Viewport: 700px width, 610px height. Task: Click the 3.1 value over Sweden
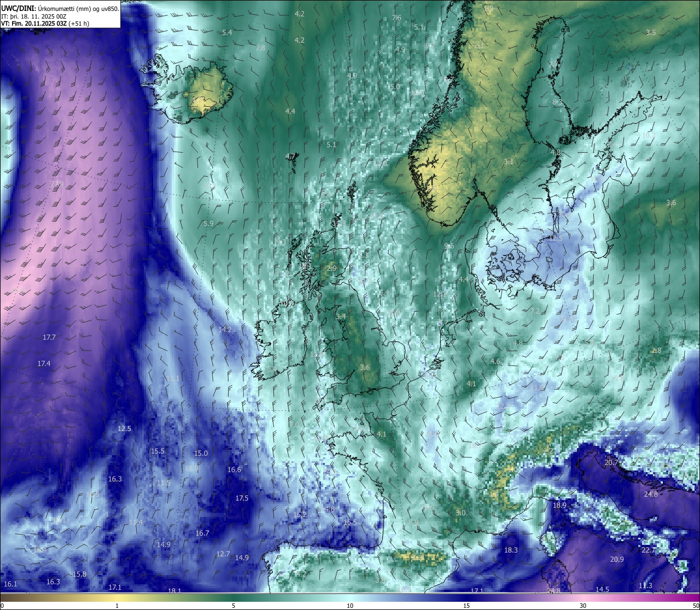[x=509, y=162]
